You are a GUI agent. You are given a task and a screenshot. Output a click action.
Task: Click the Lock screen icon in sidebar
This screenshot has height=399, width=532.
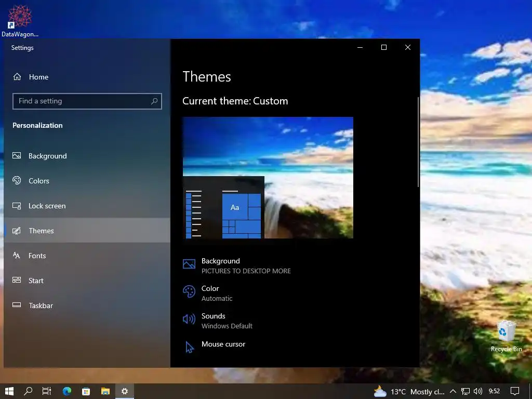[x=17, y=206]
